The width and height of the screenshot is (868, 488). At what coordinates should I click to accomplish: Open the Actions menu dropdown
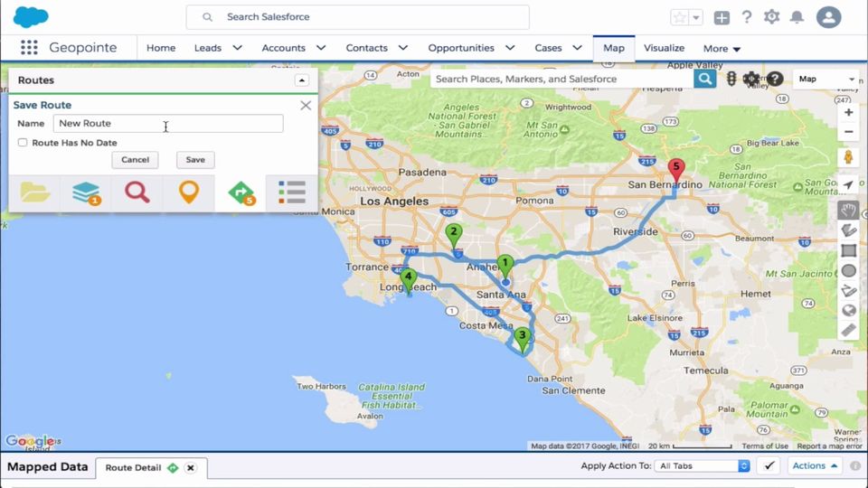pos(815,466)
